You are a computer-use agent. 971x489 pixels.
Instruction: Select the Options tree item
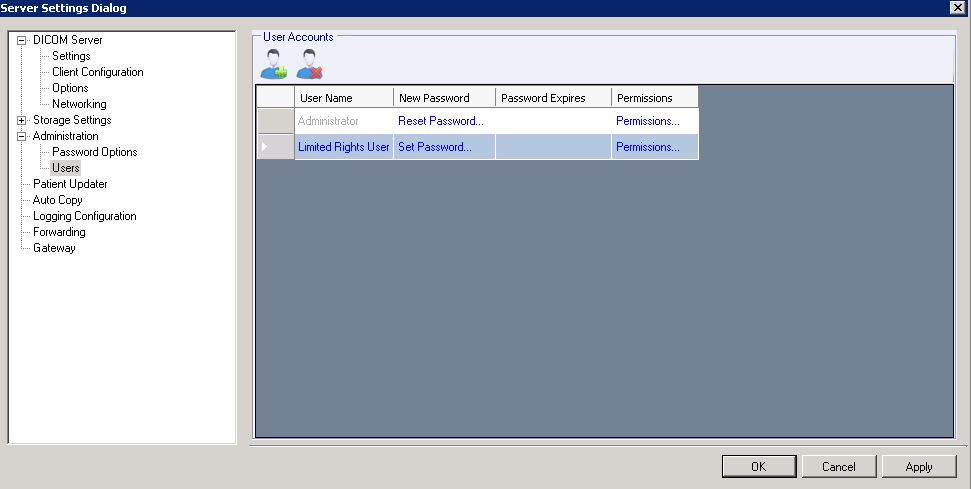[x=70, y=88]
